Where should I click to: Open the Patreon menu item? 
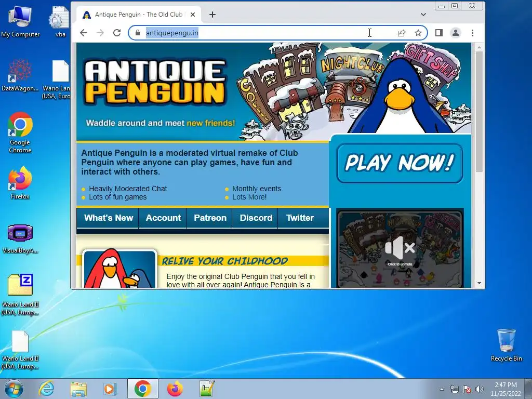pyautogui.click(x=210, y=218)
